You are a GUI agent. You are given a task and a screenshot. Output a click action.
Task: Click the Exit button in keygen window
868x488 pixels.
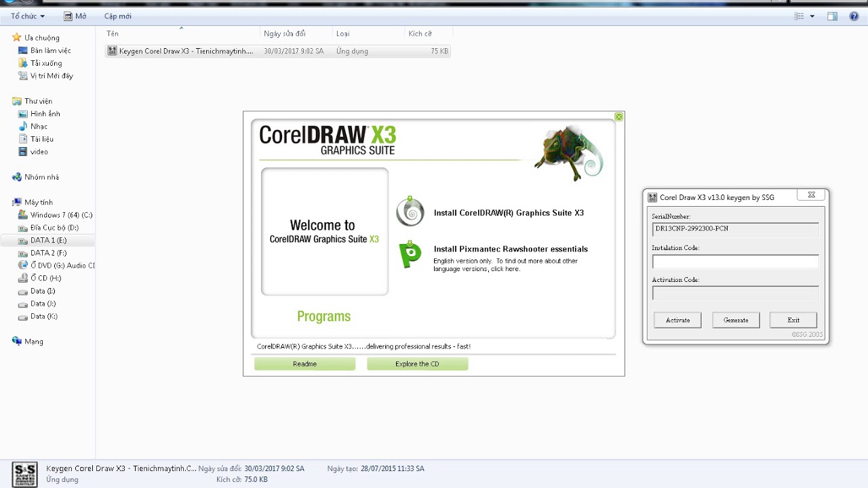pyautogui.click(x=793, y=320)
